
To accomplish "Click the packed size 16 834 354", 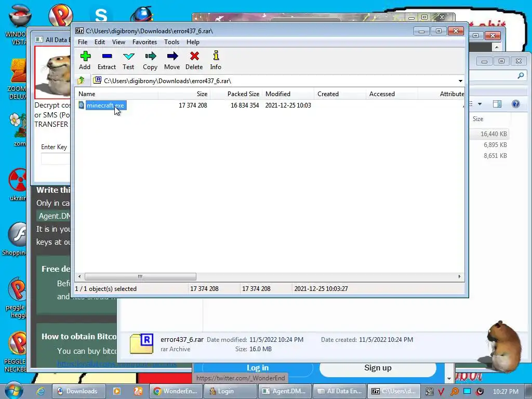I will [245, 105].
